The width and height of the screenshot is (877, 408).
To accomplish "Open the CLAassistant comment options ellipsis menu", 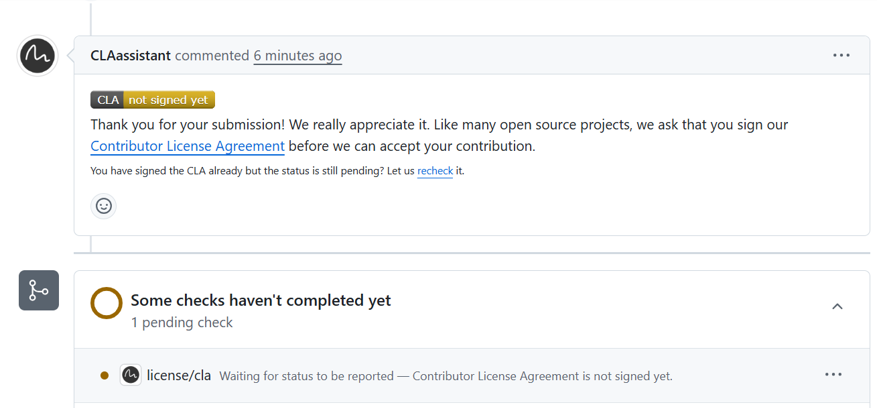I will [x=841, y=55].
